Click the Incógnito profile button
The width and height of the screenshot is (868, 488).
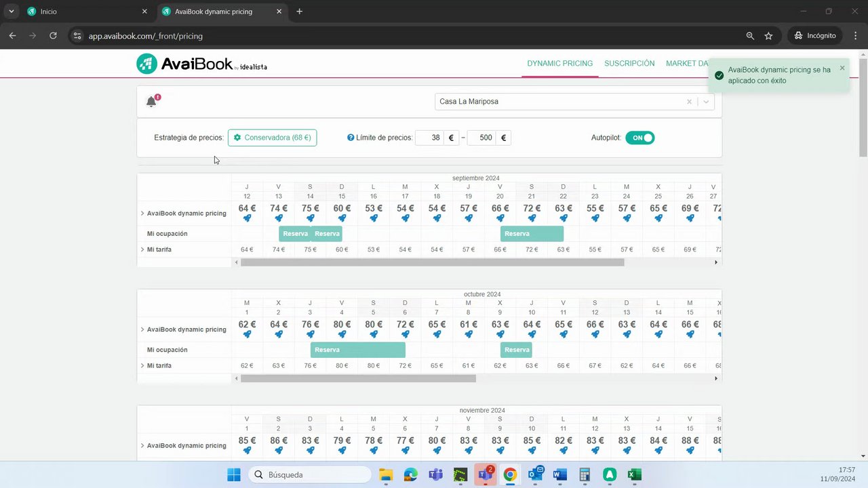pyautogui.click(x=816, y=35)
